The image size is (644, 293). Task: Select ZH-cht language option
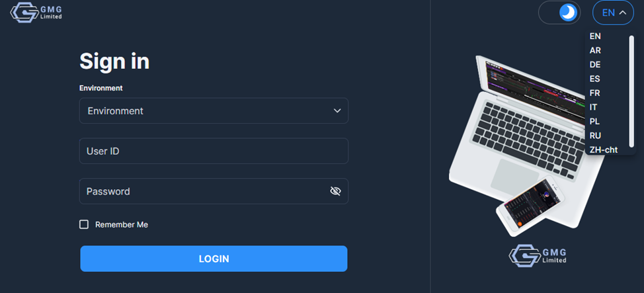click(604, 150)
